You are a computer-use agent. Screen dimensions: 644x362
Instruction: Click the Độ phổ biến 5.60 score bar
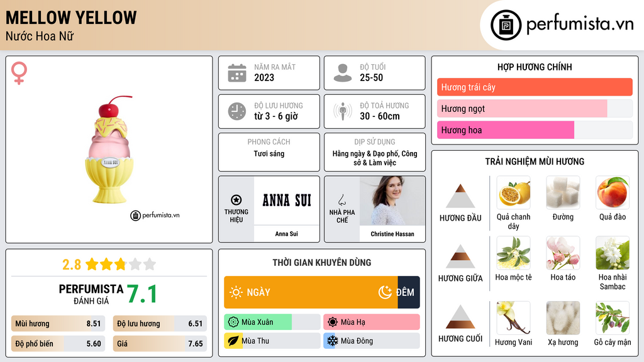click(x=58, y=344)
